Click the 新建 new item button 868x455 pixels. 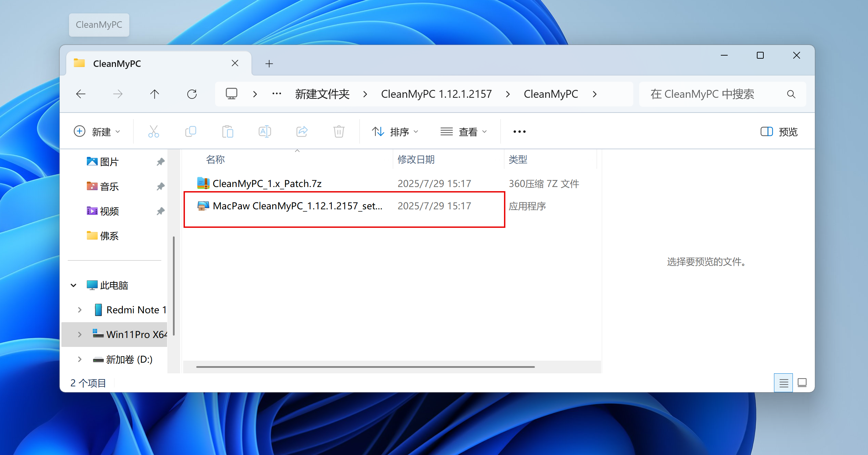coord(97,132)
